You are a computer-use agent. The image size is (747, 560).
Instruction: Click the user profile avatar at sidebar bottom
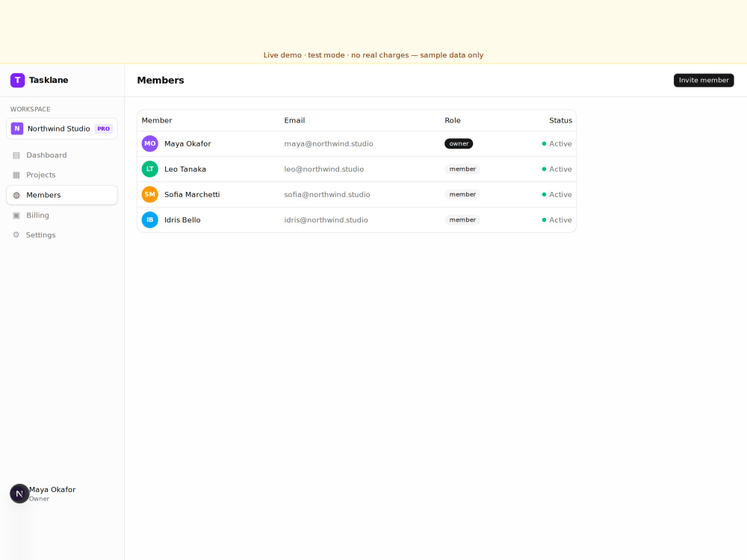coord(19,494)
